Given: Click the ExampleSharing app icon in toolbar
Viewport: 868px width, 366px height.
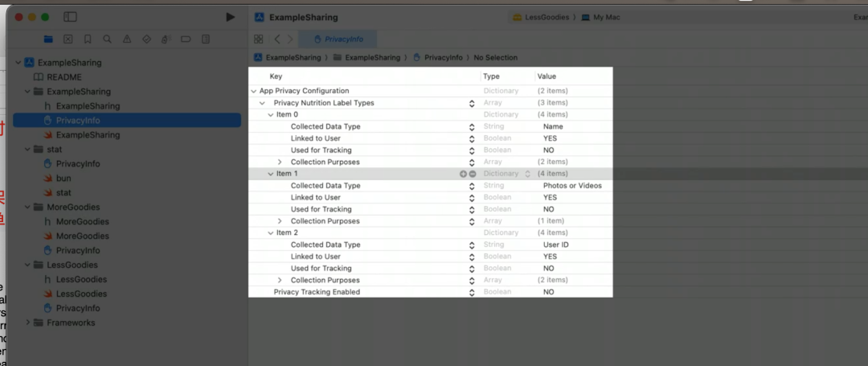Looking at the screenshot, I should 259,17.
